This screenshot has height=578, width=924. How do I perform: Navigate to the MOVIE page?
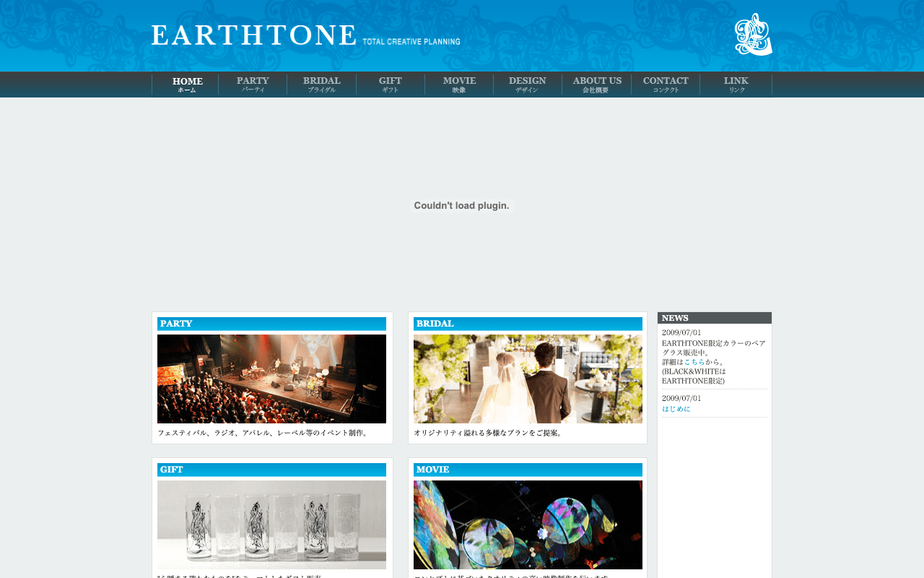click(459, 85)
